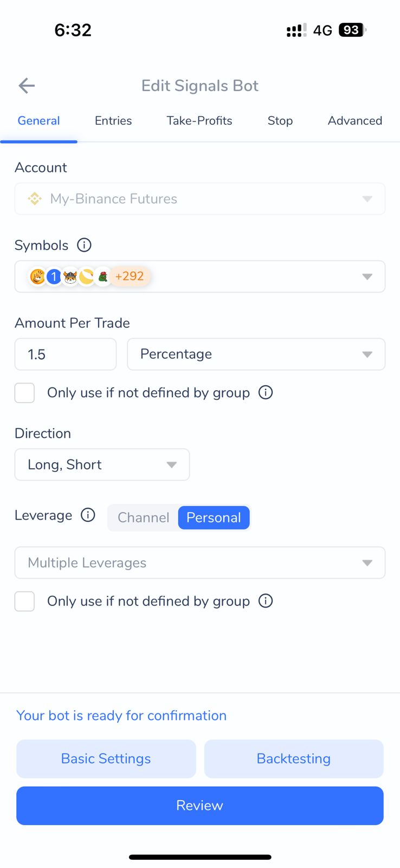Screen dimensions: 400x868
Task: Tap the battery indicator in status bar
Action: pos(352,30)
